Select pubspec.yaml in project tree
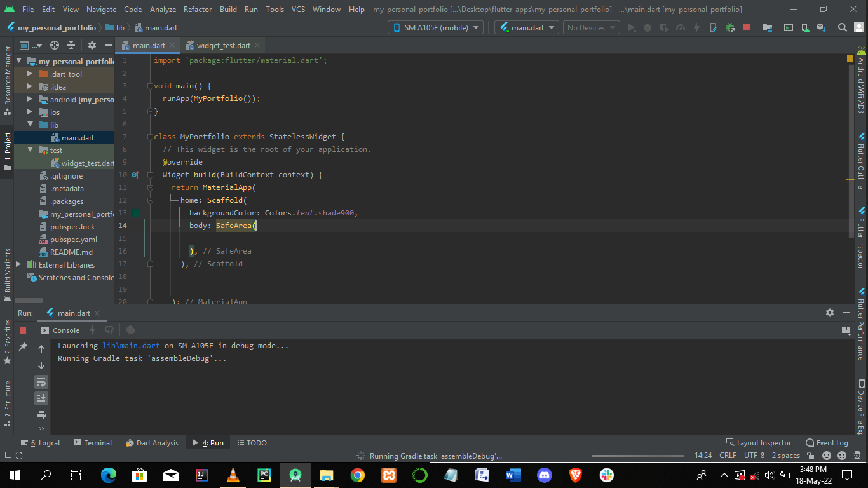This screenshot has height=488, width=868. tap(73, 240)
